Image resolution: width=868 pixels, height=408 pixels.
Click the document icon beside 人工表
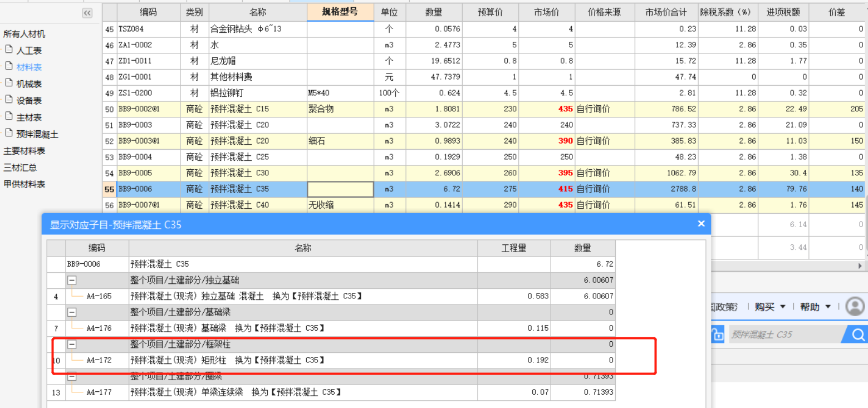(x=8, y=50)
